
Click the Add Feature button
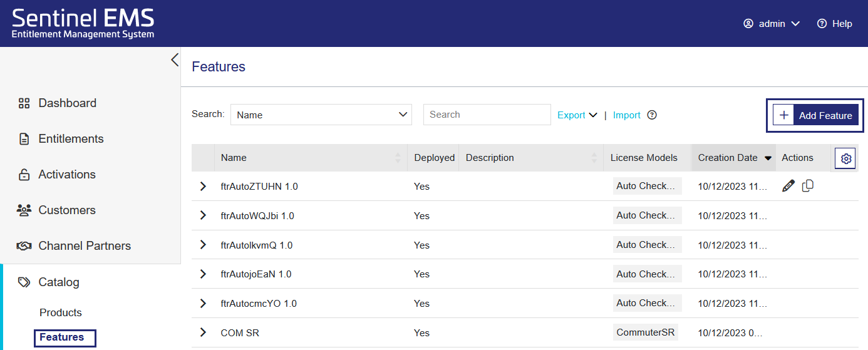coord(815,116)
